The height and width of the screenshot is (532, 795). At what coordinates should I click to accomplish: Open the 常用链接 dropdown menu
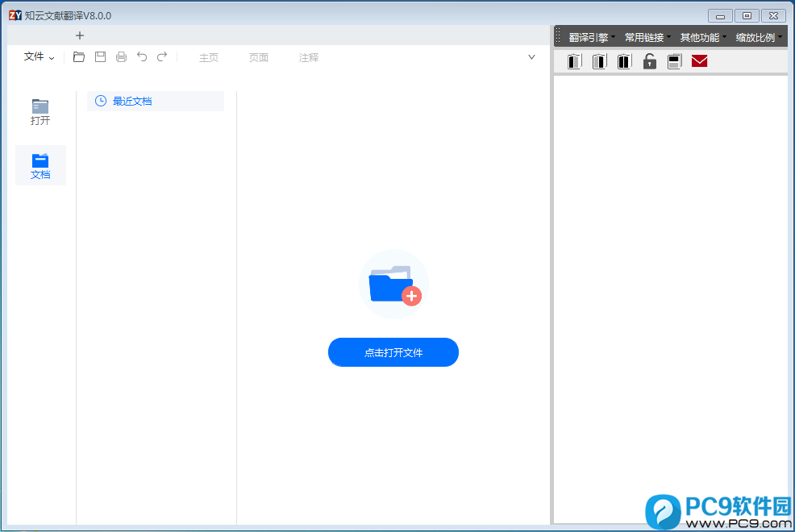[x=647, y=38]
